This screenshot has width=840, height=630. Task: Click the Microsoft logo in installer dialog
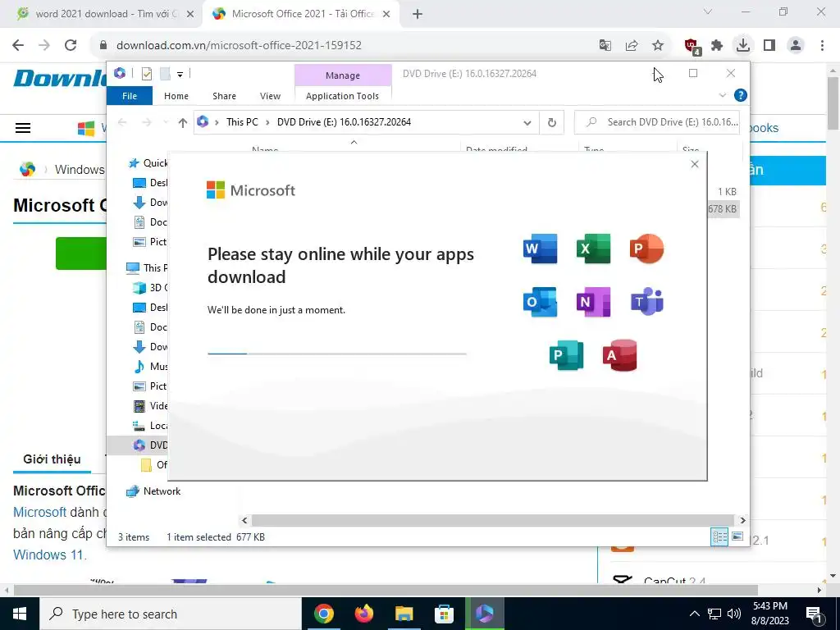[x=251, y=190]
